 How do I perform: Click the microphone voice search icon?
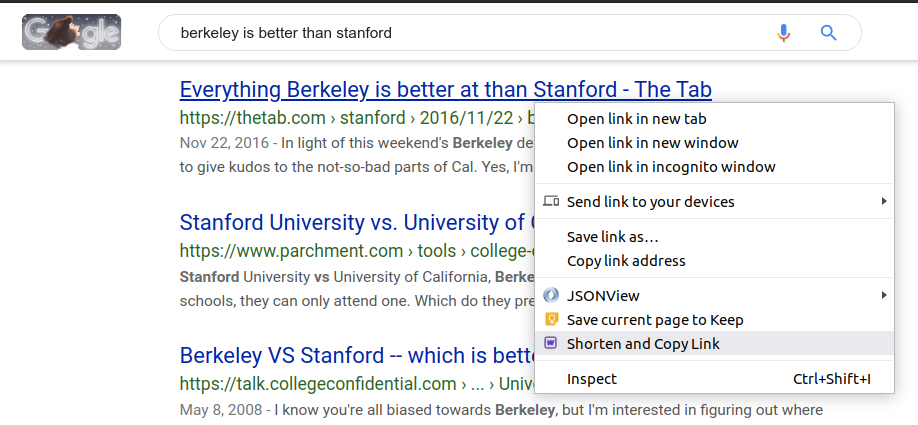click(784, 33)
